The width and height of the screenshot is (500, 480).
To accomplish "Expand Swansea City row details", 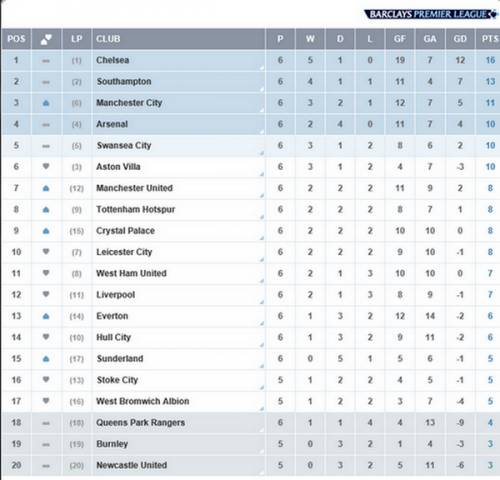I will click(262, 153).
